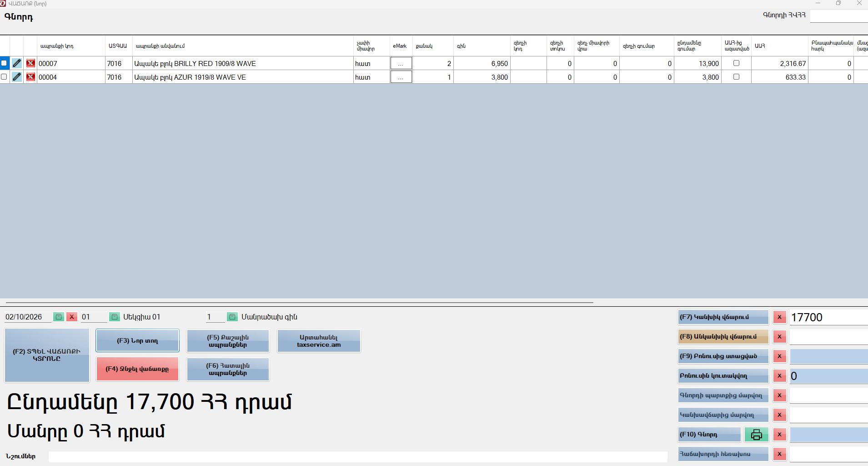Clear the date with the red X beside it

pos(72,317)
